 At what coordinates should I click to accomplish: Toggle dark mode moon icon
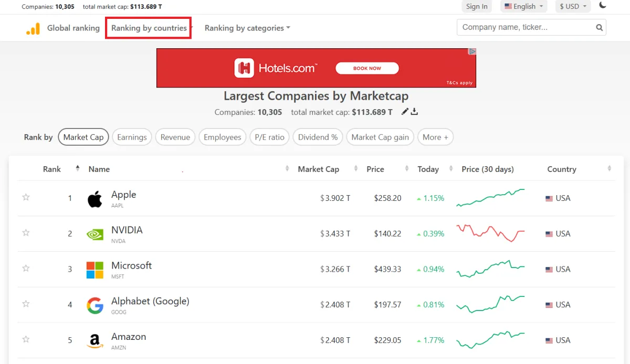603,6
